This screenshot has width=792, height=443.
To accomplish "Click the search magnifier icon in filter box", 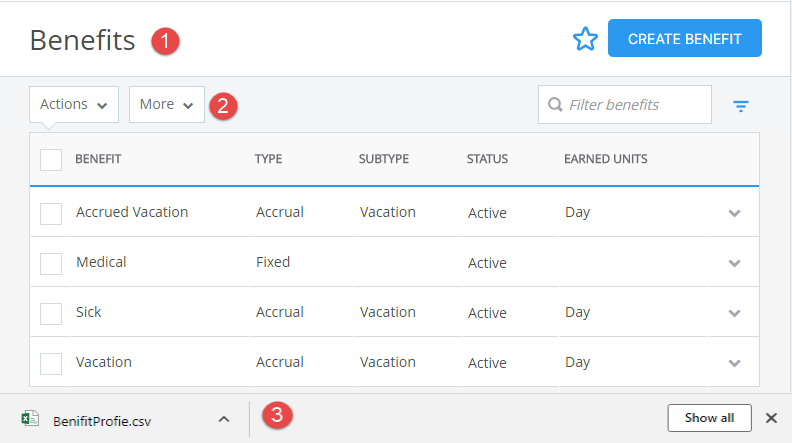I will tap(555, 105).
